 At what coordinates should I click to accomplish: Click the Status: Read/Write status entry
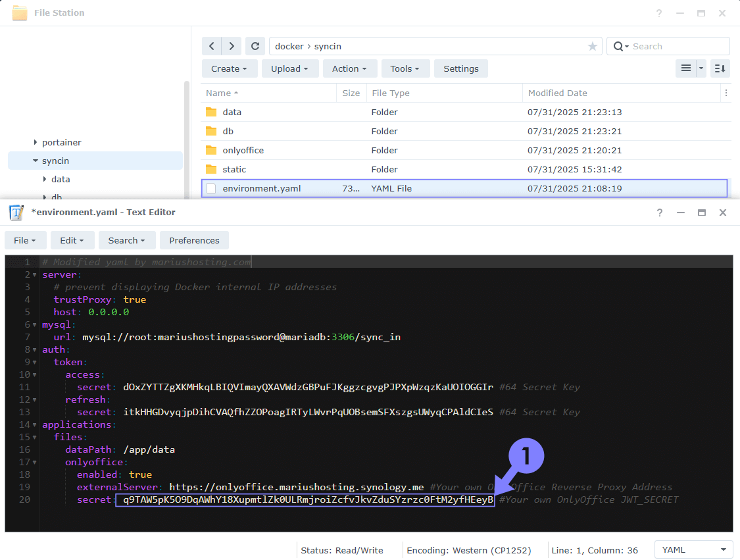click(x=341, y=550)
